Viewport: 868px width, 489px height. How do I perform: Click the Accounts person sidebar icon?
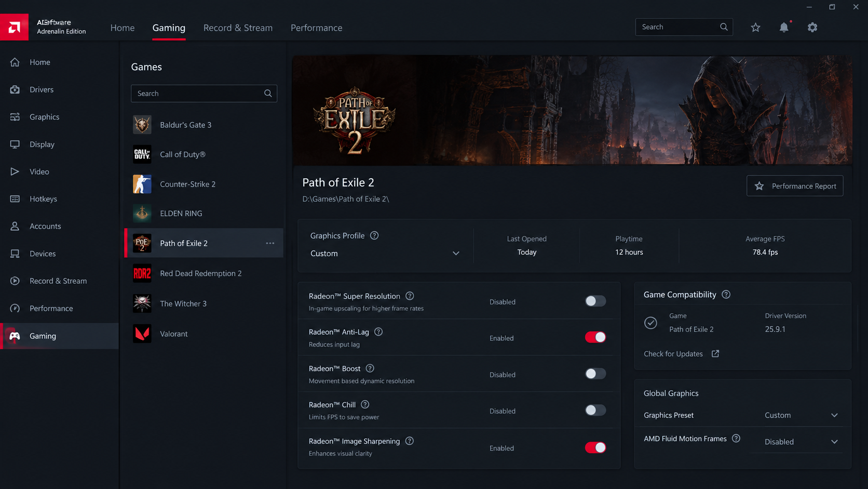[15, 226]
